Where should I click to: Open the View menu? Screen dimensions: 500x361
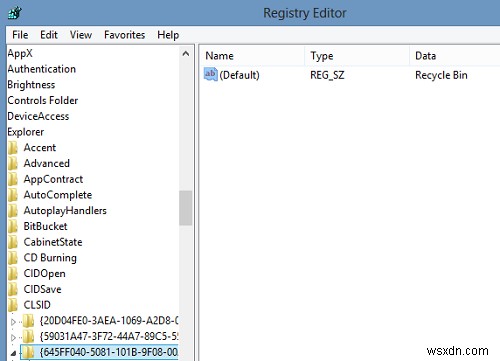pos(81,35)
